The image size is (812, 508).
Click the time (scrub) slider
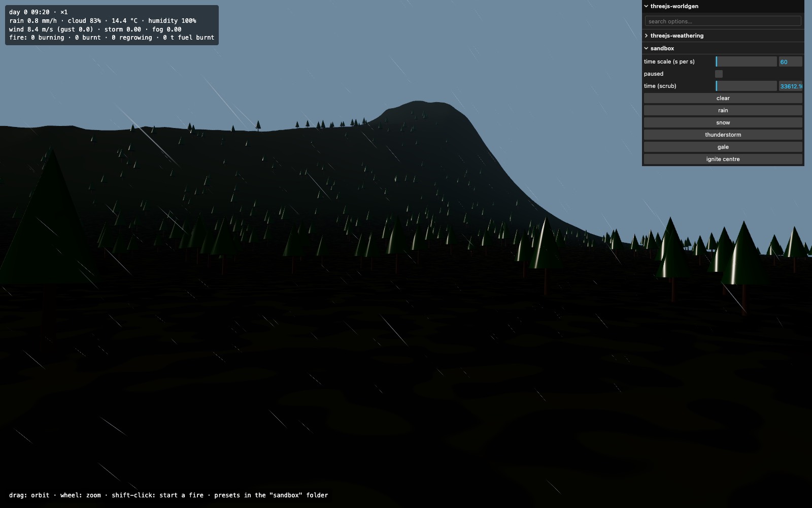[x=746, y=86]
